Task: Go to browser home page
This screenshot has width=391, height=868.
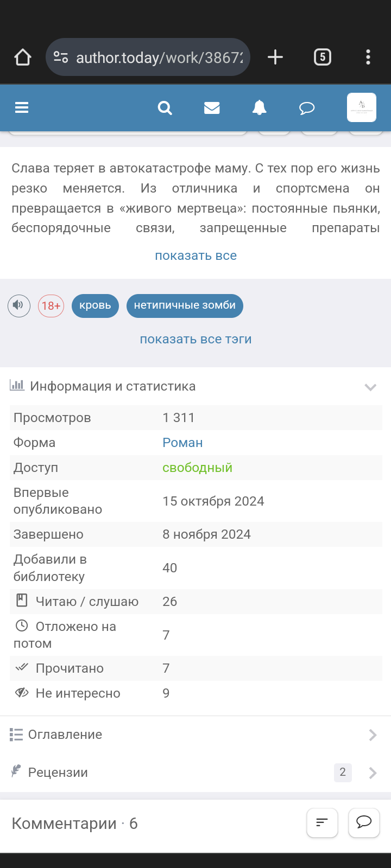Action: 23,57
